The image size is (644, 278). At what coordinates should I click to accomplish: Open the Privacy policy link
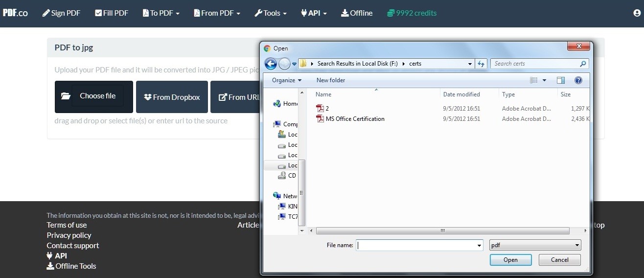(69, 235)
